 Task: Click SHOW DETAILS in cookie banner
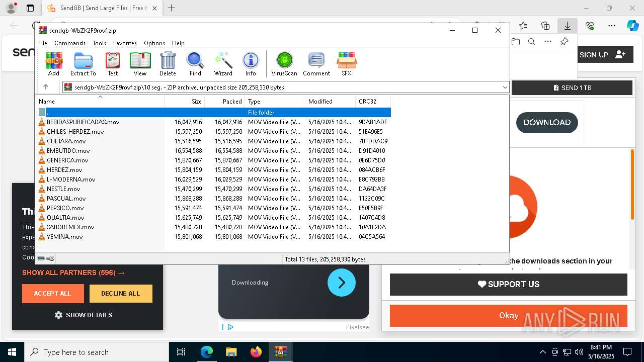tap(84, 315)
